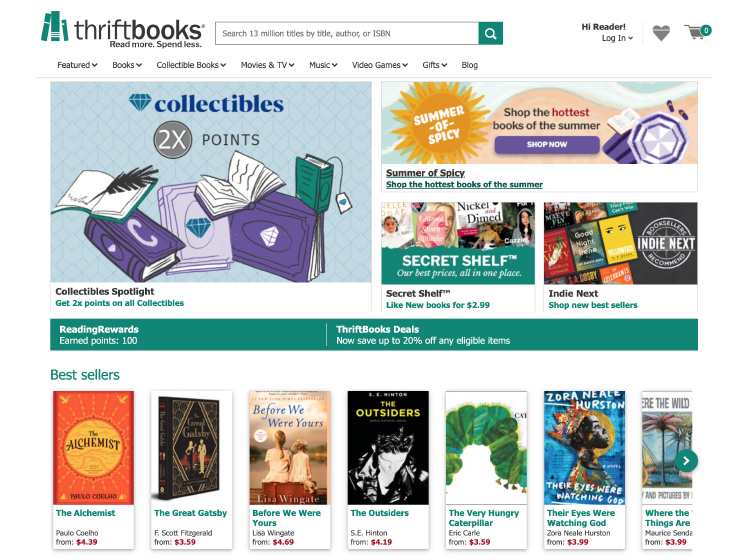Click the magnifying glass search button
The width and height of the screenshot is (750, 560).
click(490, 33)
